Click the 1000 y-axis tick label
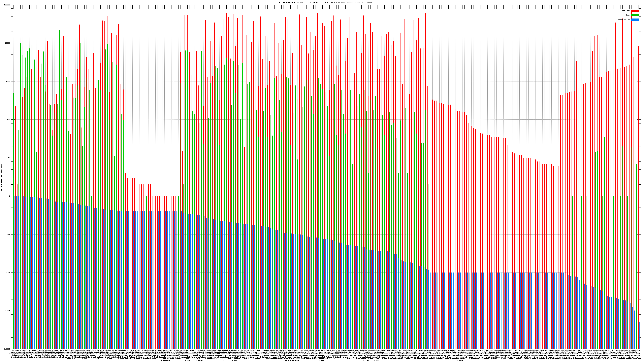This screenshot has height=362, width=644. tap(8, 81)
